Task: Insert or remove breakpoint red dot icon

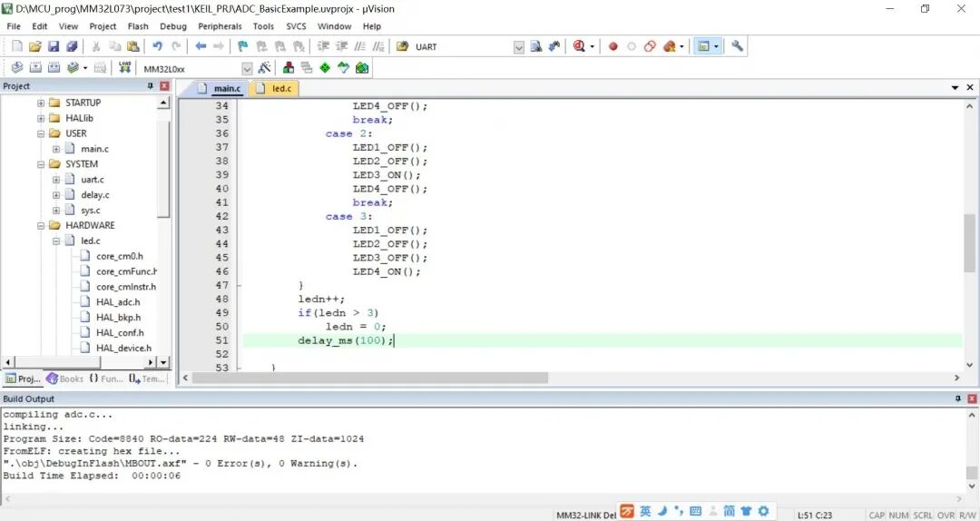Action: click(613, 46)
